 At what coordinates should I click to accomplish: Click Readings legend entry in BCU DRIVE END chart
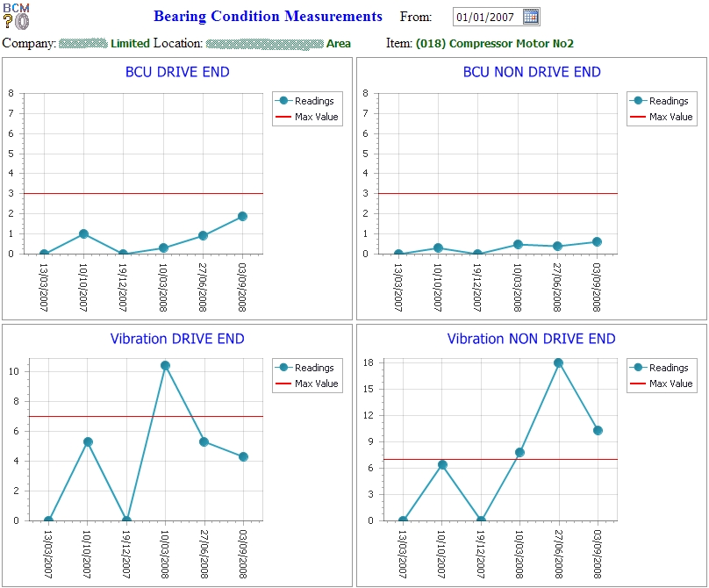coord(304,101)
